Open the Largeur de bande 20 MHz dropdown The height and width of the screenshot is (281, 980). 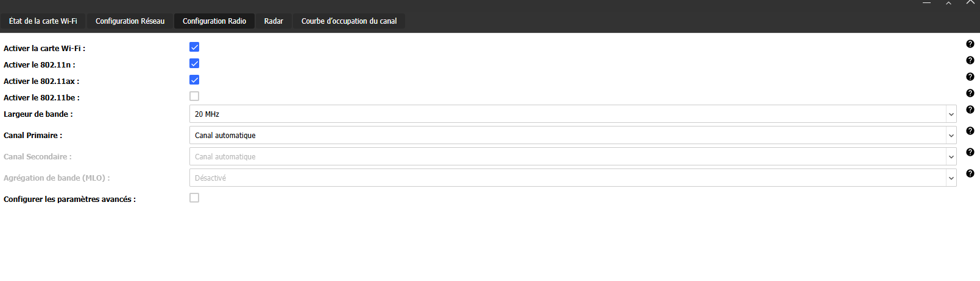tap(573, 114)
